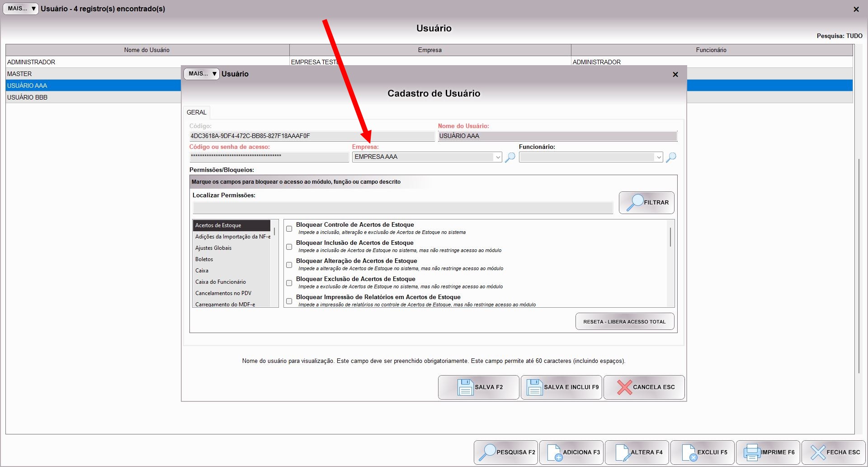Enable Bloquear Inclusão de Acertos de Estoque
The height and width of the screenshot is (467, 868).
point(289,247)
